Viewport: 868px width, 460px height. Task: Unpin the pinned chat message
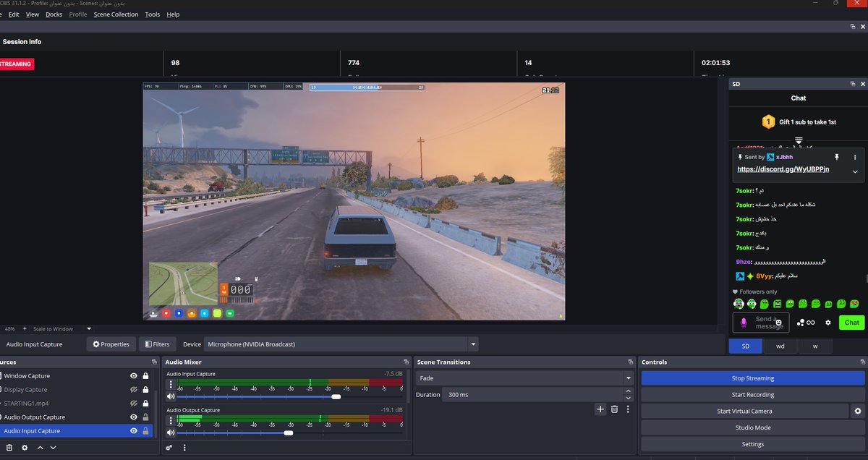coord(836,157)
